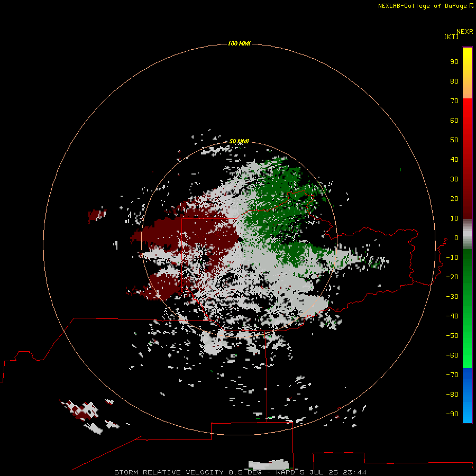Click the 20 value on velocity scale
476x476 pixels.
pos(454,199)
